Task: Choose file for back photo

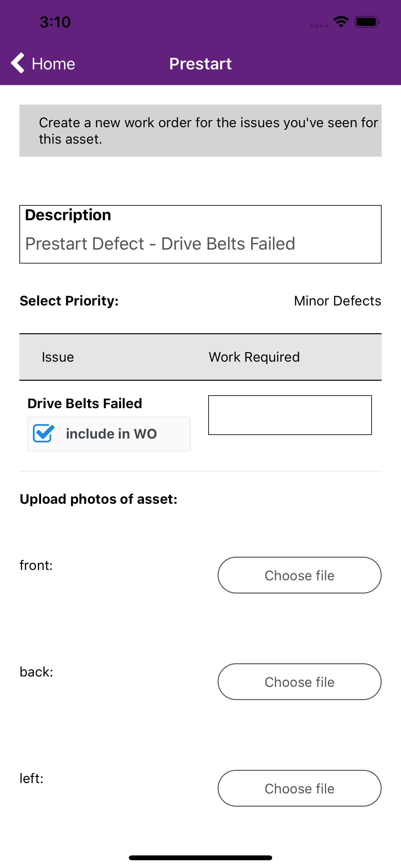Action: click(x=299, y=682)
